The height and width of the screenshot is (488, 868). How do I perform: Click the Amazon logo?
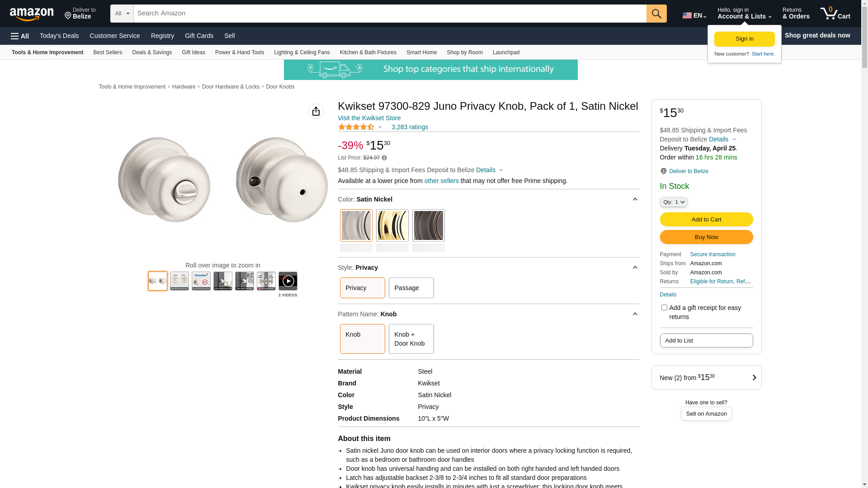tap(32, 14)
